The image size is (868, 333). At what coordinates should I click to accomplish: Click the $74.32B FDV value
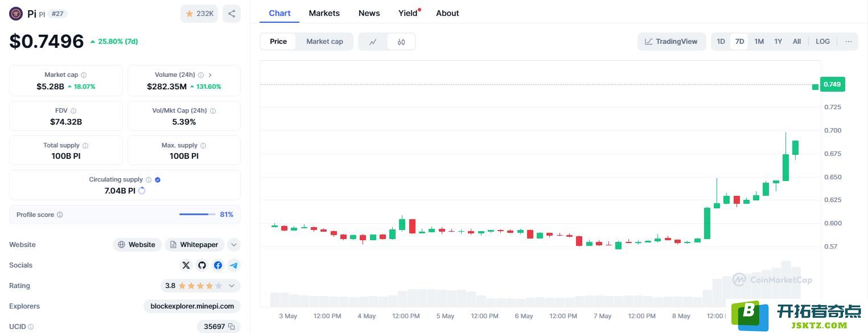(66, 122)
